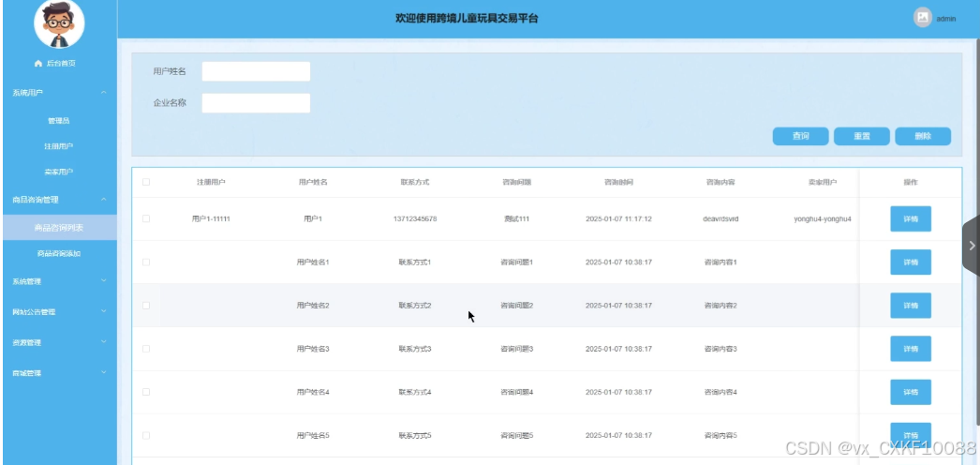The height and width of the screenshot is (465, 980).
Task: Click the admin username in the header
Action: click(x=945, y=19)
